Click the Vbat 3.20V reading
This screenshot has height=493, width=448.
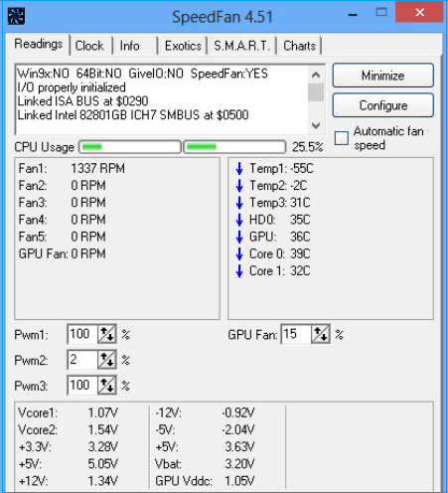[205, 464]
